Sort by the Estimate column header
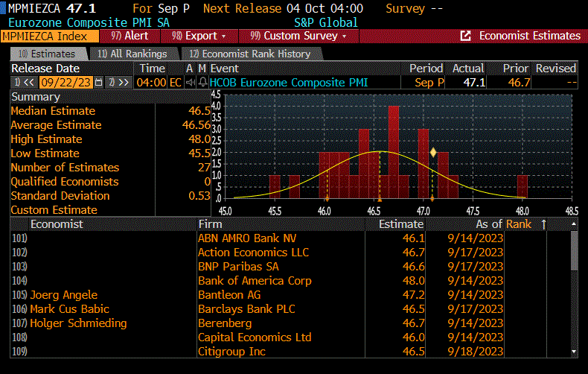Viewport: 588px width, 374px height. pyautogui.click(x=401, y=224)
